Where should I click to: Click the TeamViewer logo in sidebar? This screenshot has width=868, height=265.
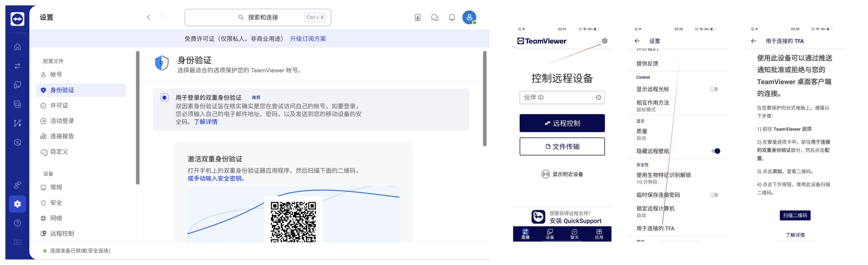coord(18,19)
